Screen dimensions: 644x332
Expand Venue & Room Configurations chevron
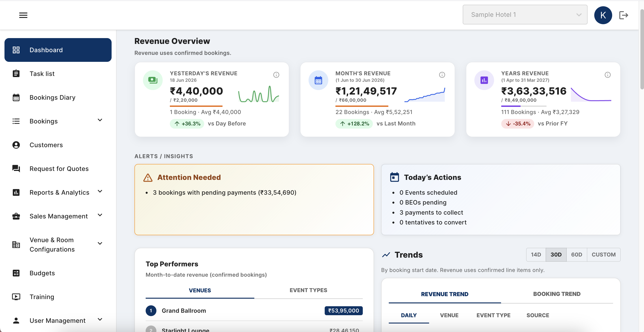coord(100,243)
